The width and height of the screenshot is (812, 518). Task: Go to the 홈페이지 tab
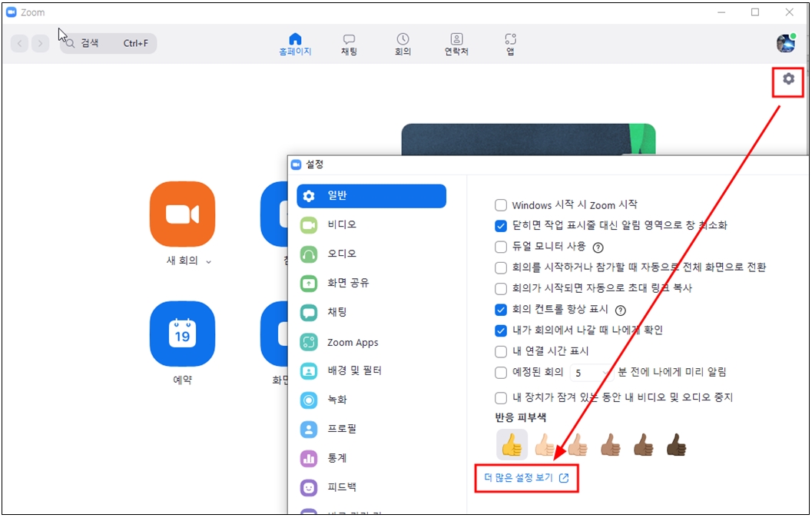click(x=295, y=45)
